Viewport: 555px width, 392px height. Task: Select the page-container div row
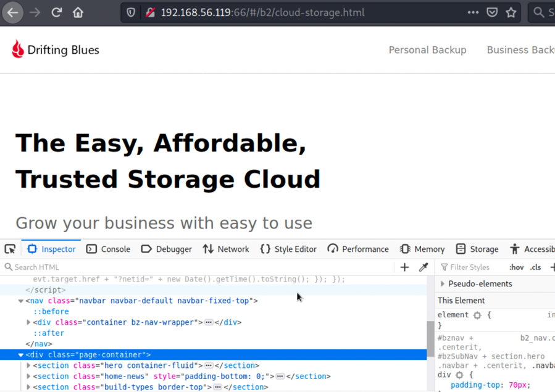[214, 355]
